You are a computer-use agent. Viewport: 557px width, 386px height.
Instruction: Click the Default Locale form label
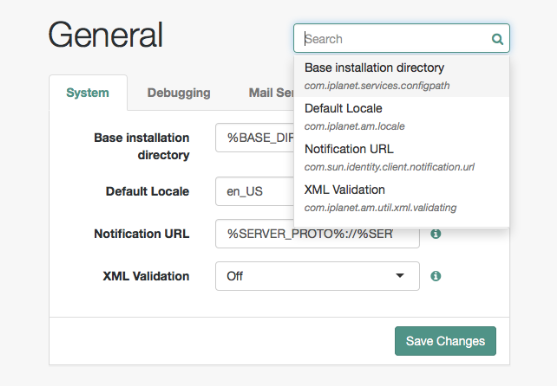pos(147,191)
